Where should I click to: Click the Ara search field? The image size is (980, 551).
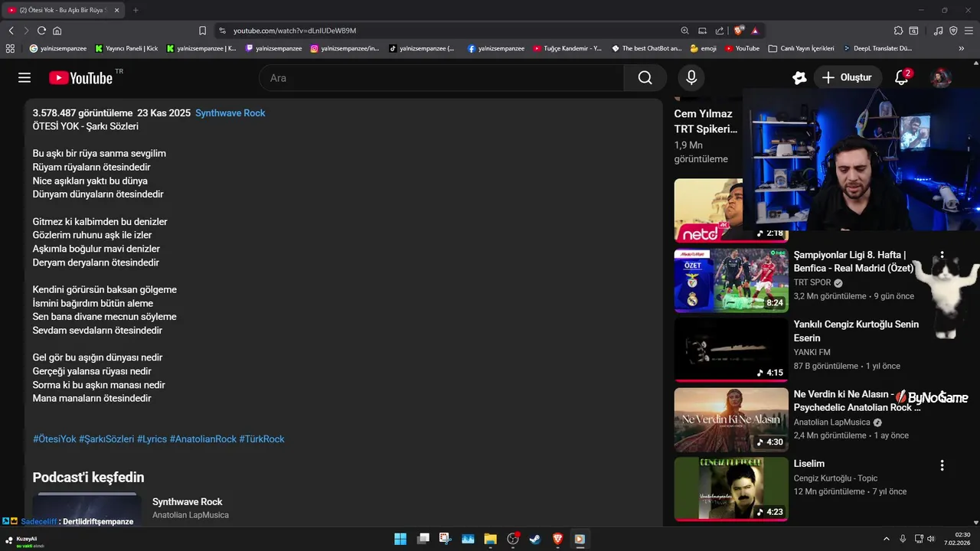[442, 78]
